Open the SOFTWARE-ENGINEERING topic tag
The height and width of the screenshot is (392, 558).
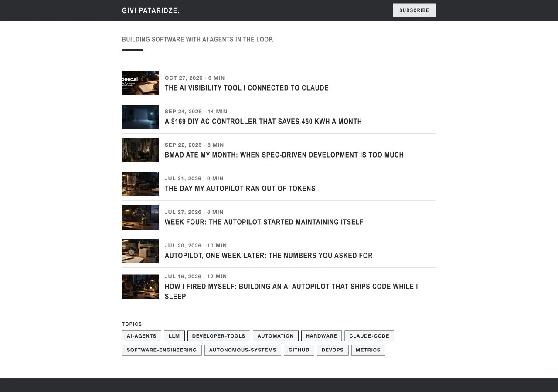pyautogui.click(x=162, y=350)
